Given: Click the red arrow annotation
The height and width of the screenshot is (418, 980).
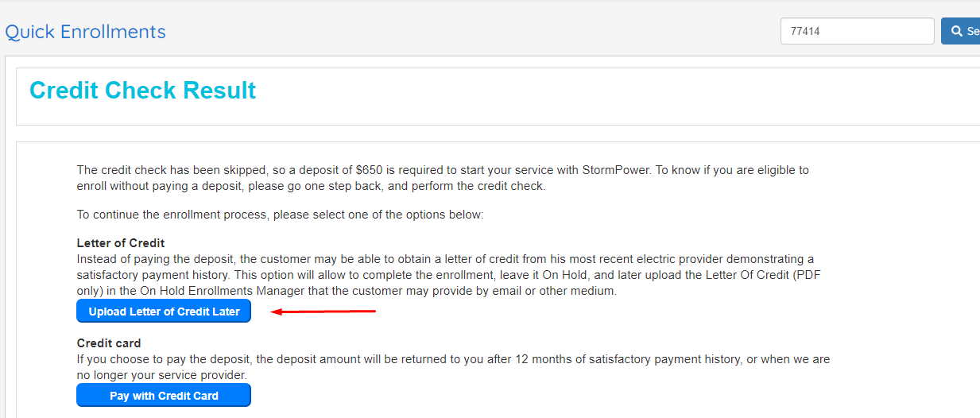Looking at the screenshot, I should coord(323,312).
